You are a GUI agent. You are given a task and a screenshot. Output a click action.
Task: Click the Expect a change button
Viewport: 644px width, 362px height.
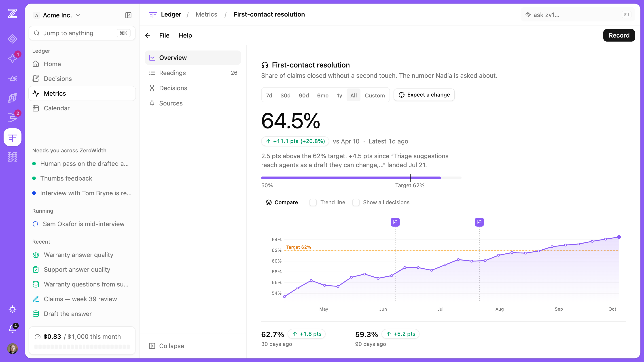pyautogui.click(x=424, y=95)
